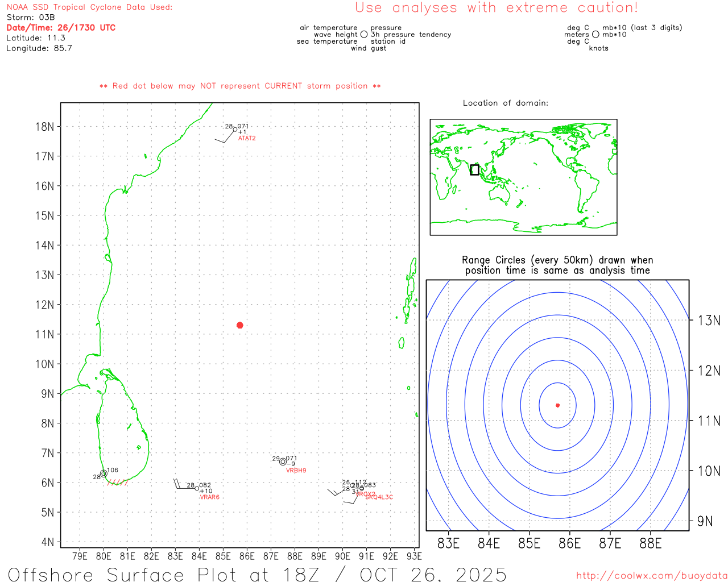Click the right legend circle beside 'meters'

[595, 35]
